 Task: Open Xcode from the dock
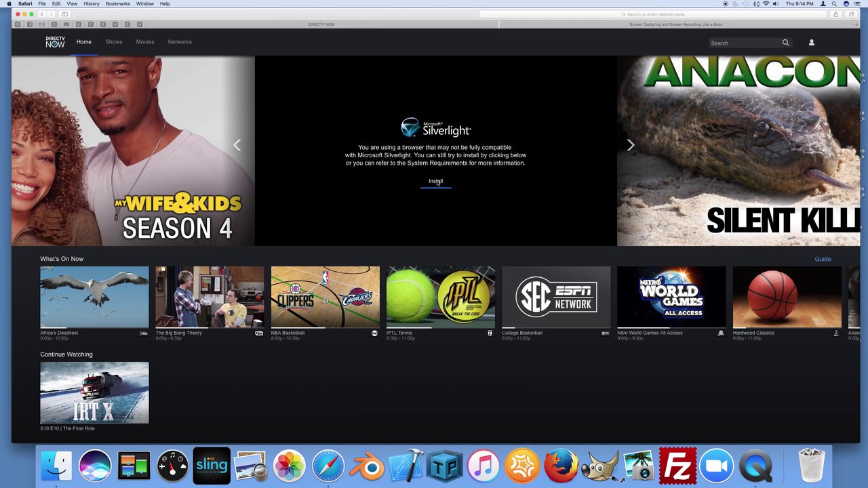coord(406,466)
